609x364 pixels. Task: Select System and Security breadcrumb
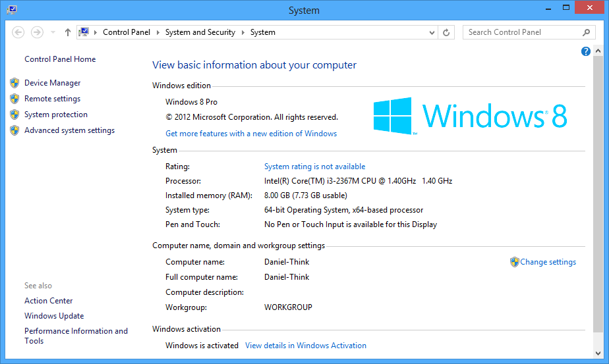coord(200,32)
